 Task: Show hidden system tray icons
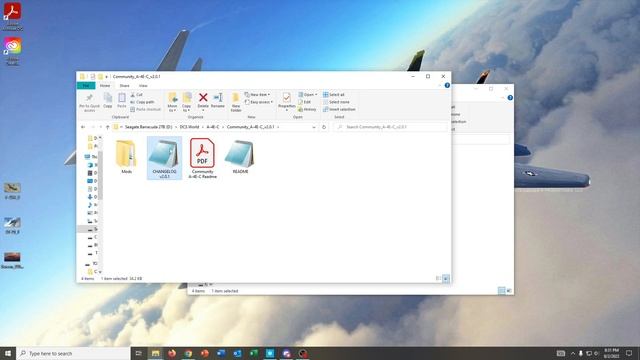pyautogui.click(x=573, y=353)
